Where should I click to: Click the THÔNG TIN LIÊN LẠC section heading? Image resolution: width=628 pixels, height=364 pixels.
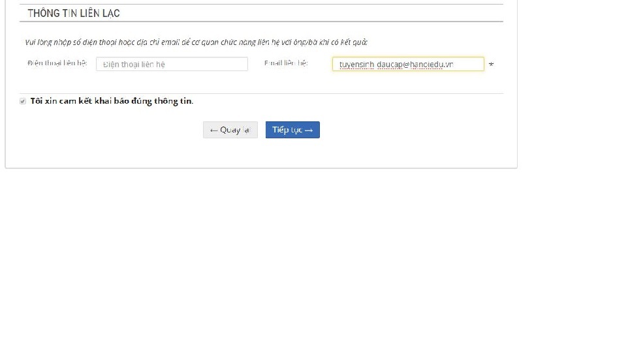pyautogui.click(x=74, y=13)
